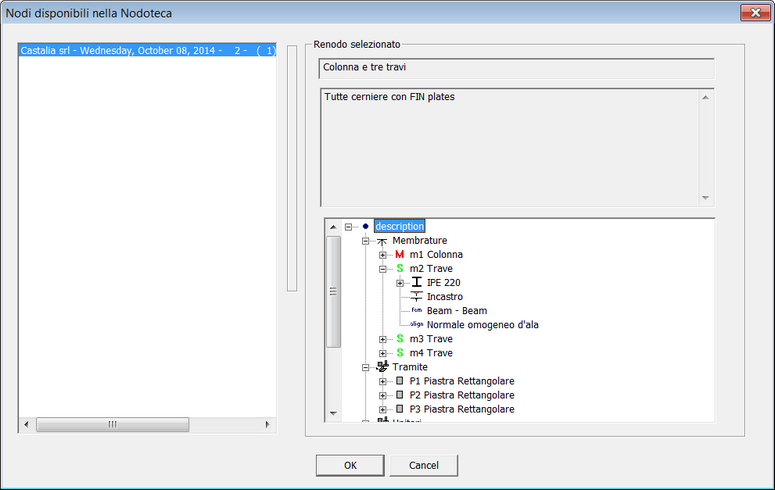Select the m1 Colonna label
775x490 pixels.
click(x=436, y=255)
